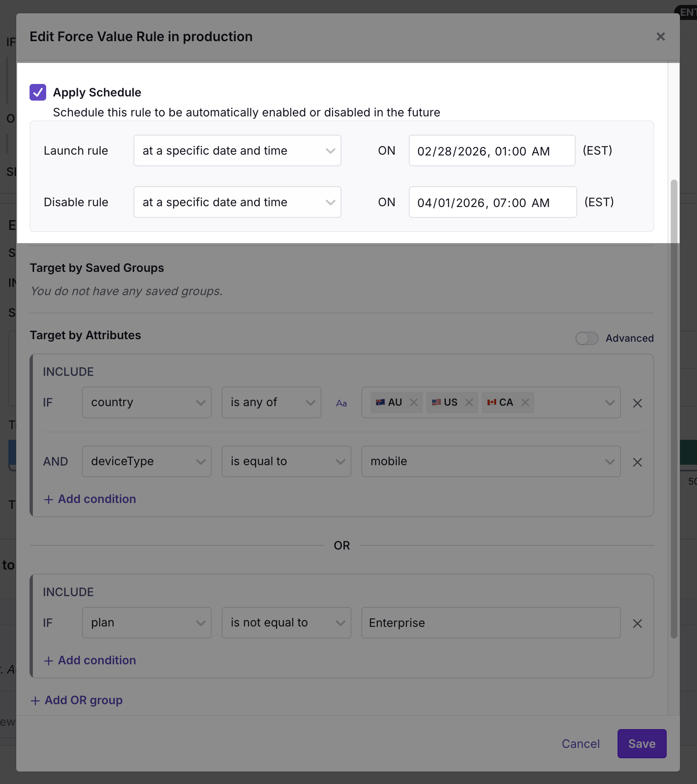Close the Edit Force Value Rule dialog
Screen dimensions: 697x784
(660, 37)
